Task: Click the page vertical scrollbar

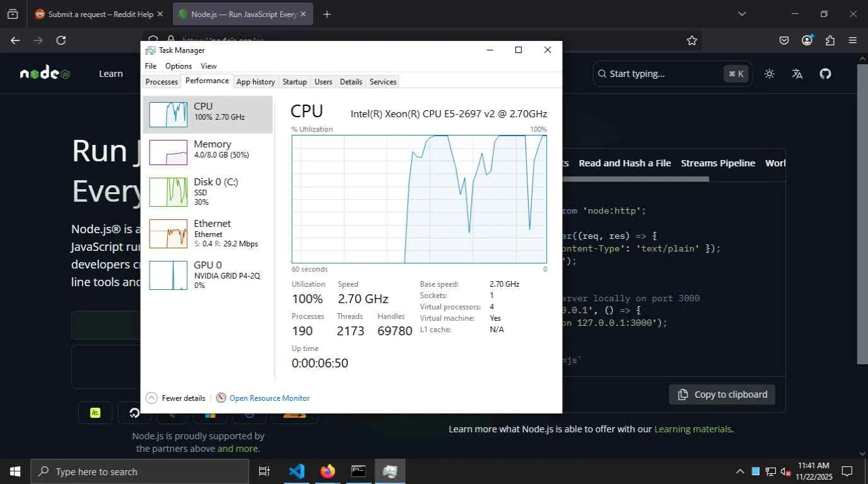Action: [x=862, y=214]
